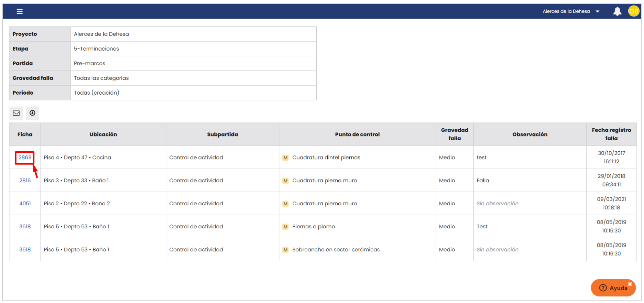644x303 pixels.
Task: Click the Ayuda help button
Action: 613,288
